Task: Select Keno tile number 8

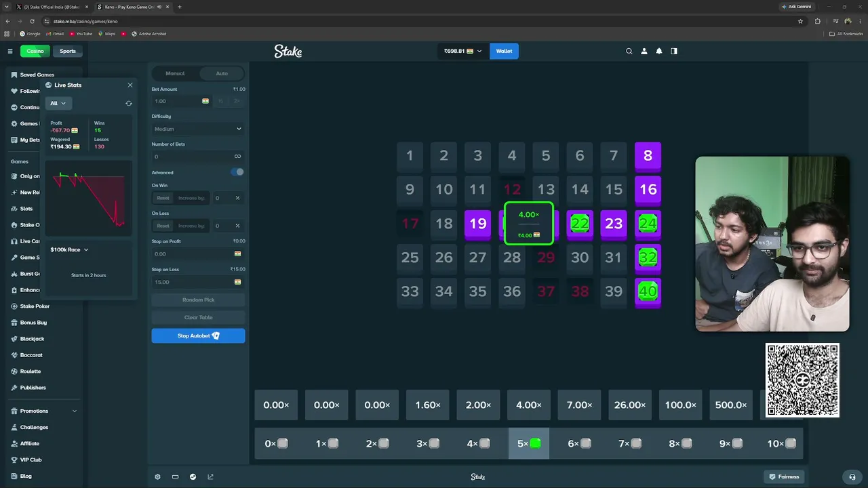Action: [648, 156]
